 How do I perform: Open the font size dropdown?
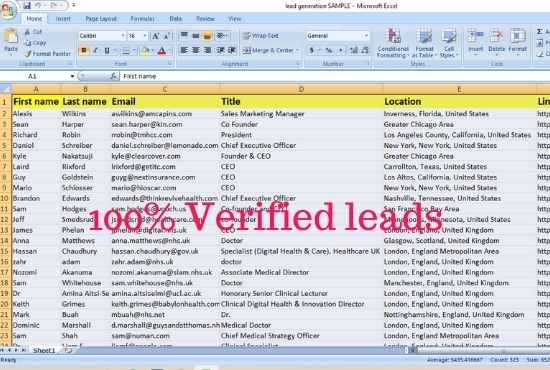point(145,36)
